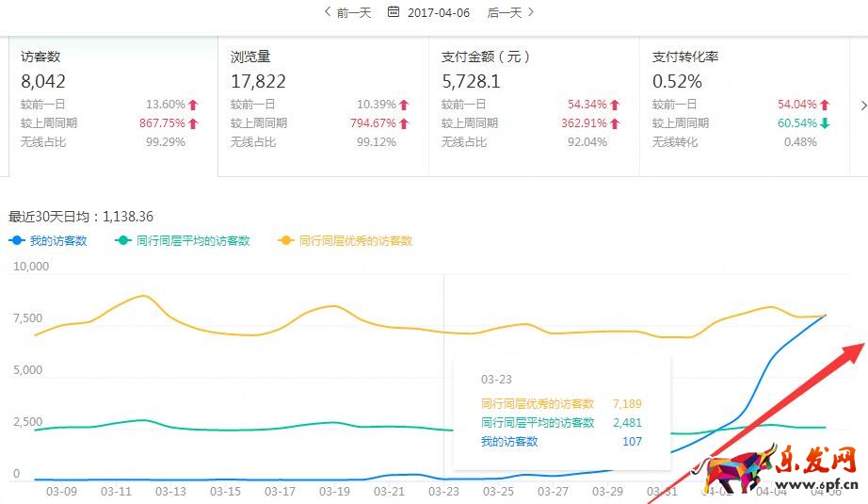
Task: Click the 04-04 label on chart axis
Action: tap(771, 491)
